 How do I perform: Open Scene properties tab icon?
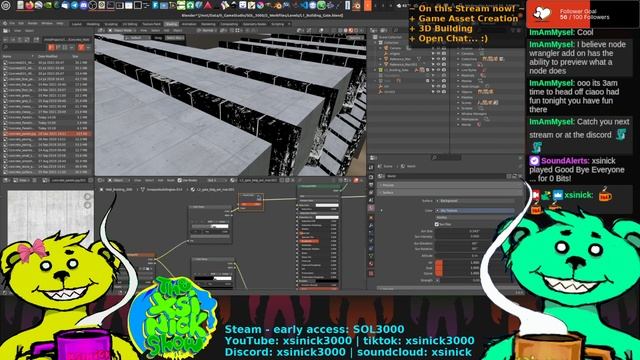[x=371, y=200]
